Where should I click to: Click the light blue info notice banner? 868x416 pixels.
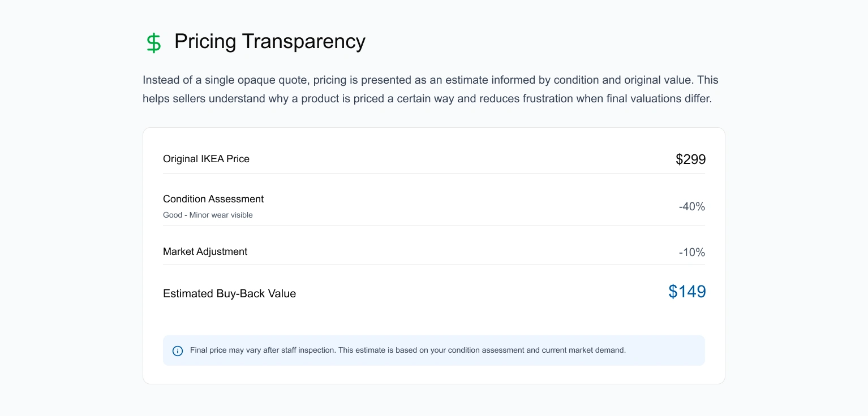pos(434,350)
